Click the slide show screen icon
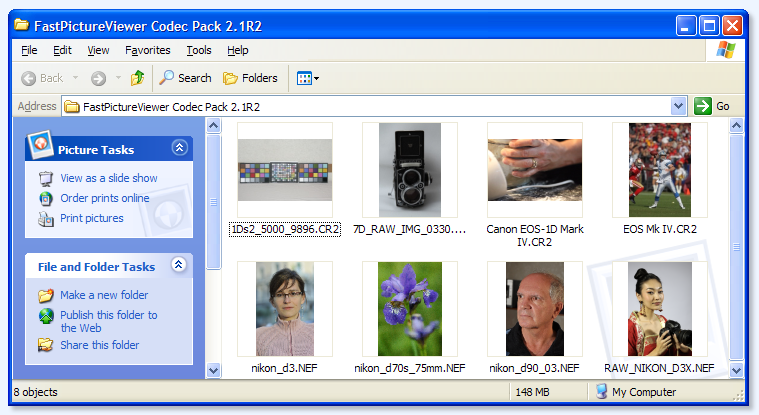This screenshot has height=415, width=759. tap(46, 179)
